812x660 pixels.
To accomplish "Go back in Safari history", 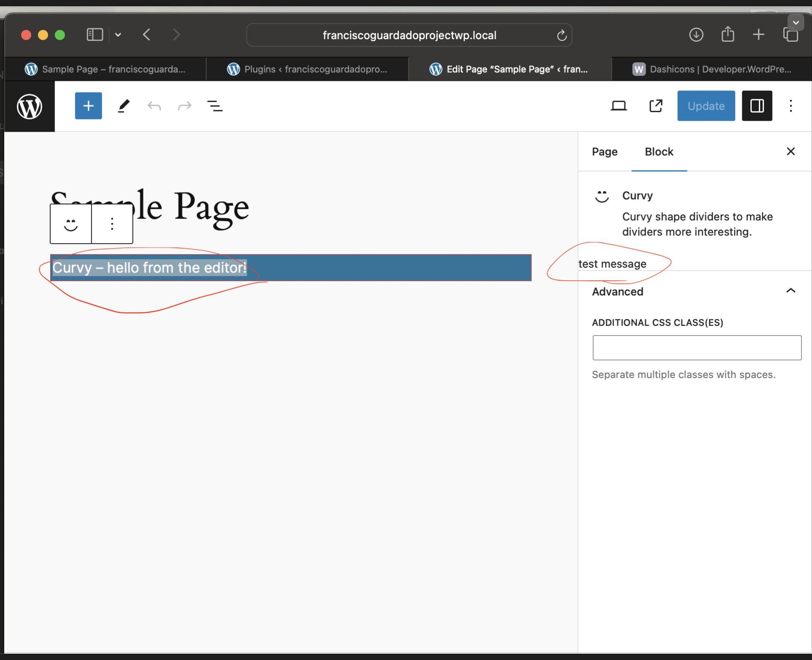I will coord(146,35).
